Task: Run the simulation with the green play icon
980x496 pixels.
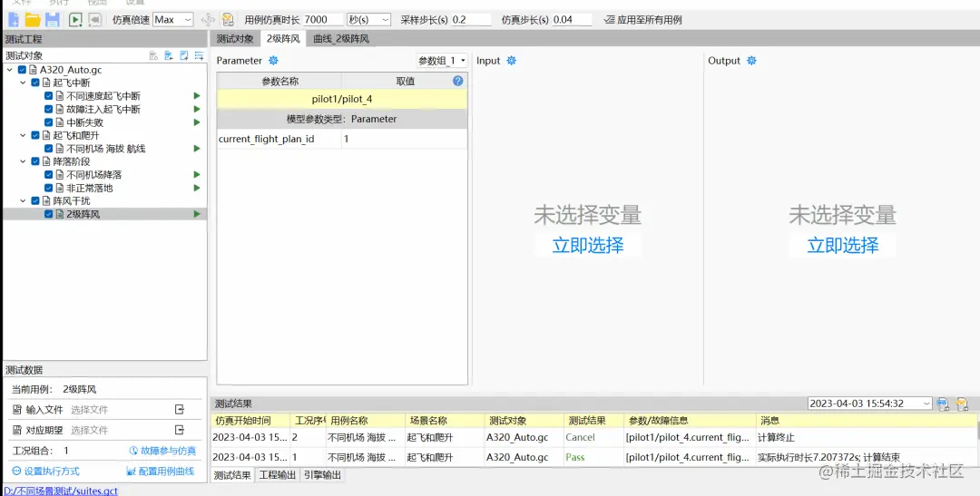Action: pos(75,19)
